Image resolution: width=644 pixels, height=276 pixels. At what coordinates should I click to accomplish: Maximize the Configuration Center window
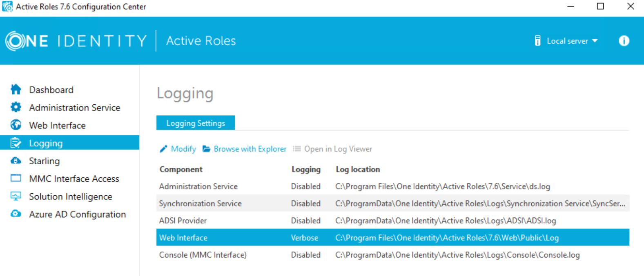pyautogui.click(x=600, y=6)
